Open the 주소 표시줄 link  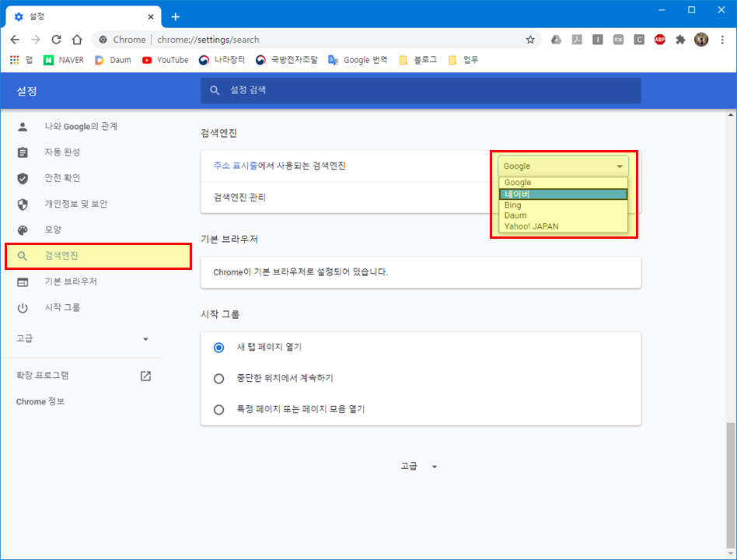point(236,166)
